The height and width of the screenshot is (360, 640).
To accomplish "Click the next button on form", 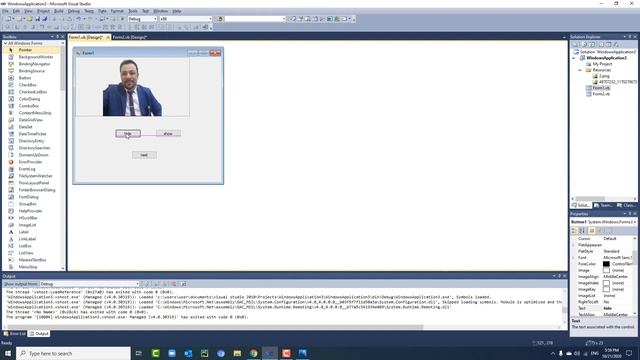I will [144, 155].
